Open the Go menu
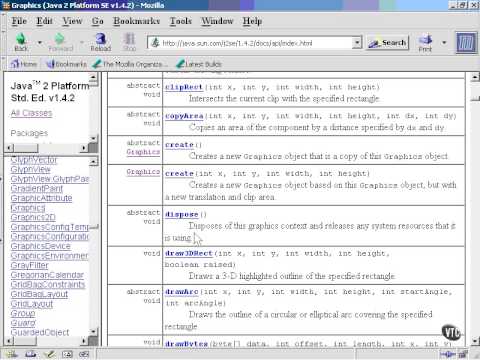 coord(98,21)
